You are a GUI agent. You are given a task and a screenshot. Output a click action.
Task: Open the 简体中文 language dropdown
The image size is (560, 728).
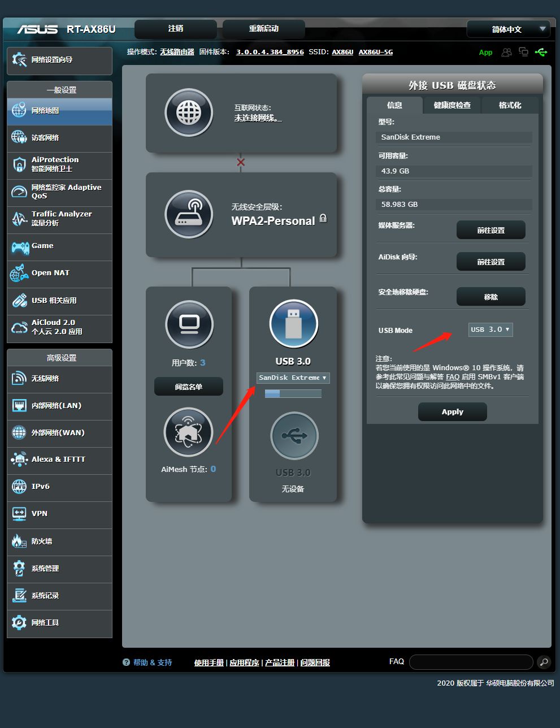(509, 29)
